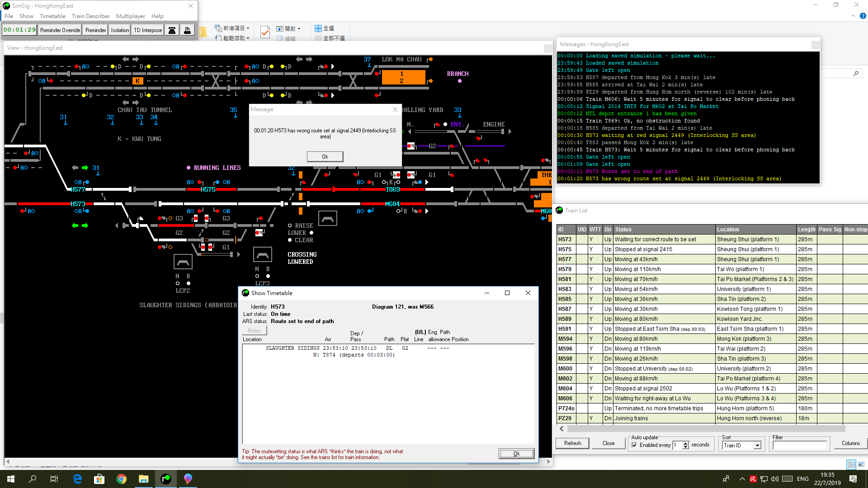Open the Help menu

pyautogui.click(x=157, y=16)
